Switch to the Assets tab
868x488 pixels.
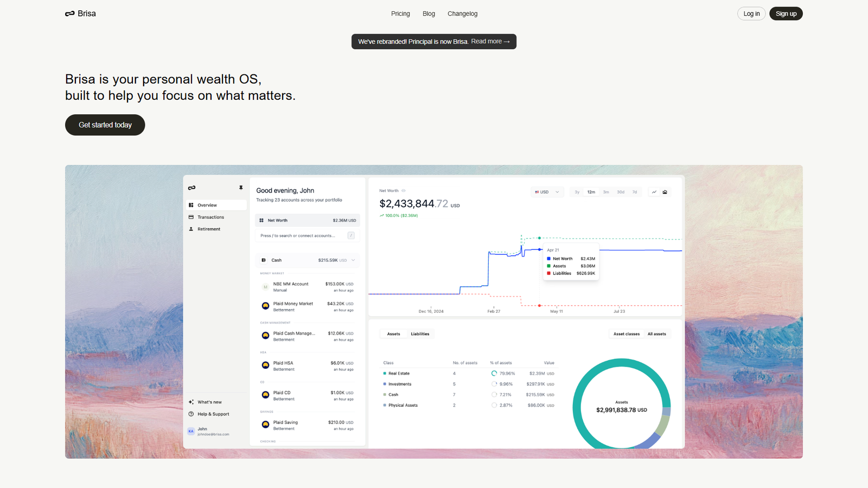pos(394,334)
